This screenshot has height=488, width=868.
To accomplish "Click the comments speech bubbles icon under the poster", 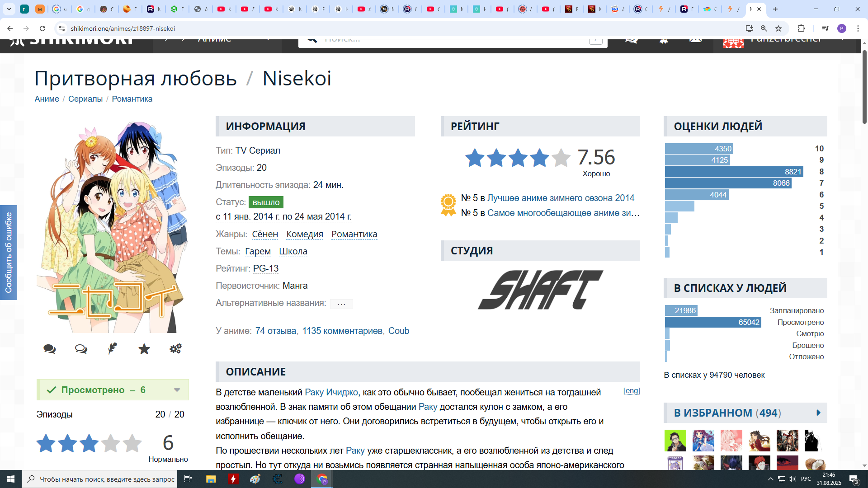I will coord(49,349).
